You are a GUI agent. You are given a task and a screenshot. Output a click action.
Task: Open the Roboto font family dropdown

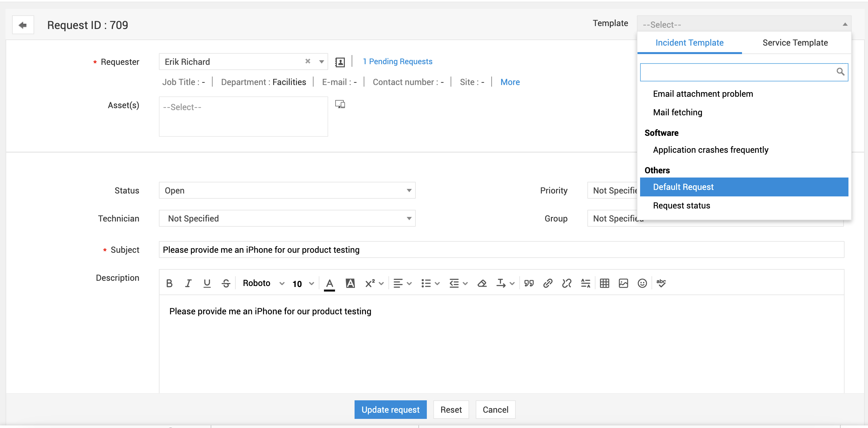263,283
